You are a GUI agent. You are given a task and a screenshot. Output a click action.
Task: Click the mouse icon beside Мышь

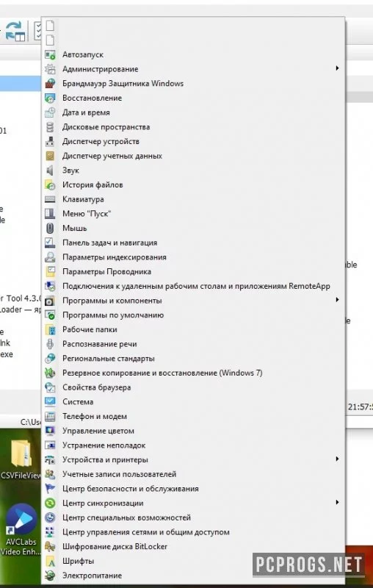pos(50,228)
